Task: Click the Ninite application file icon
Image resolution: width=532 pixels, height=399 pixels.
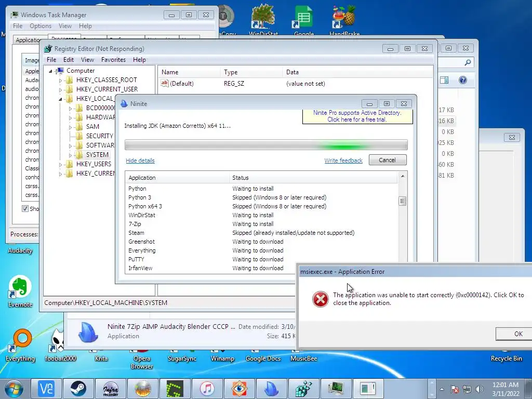Action: click(x=88, y=331)
